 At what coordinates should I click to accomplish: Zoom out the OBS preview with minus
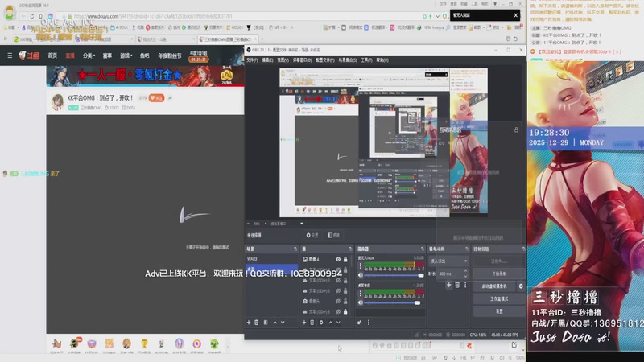coord(248,224)
